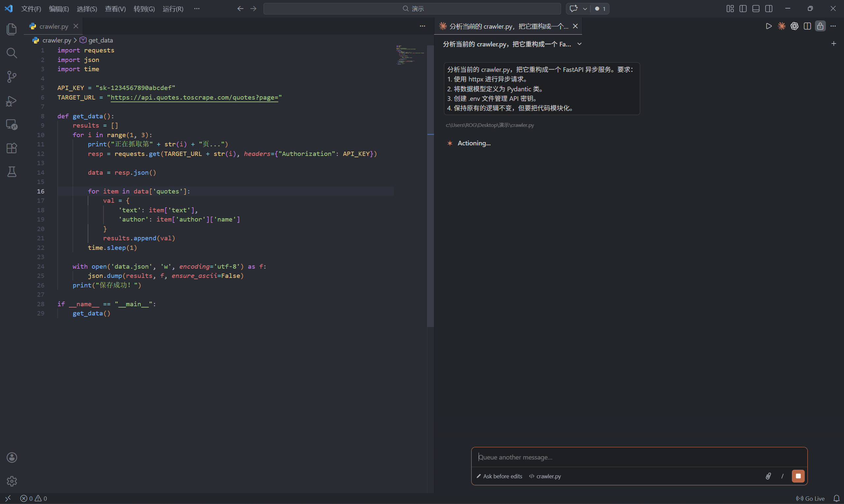844x504 pixels.
Task: Open the Extensions view icon
Action: pyautogui.click(x=12, y=148)
